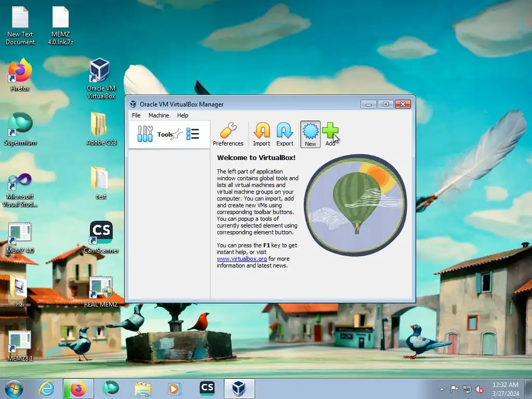Click the Import appliance icon
Image resolution: width=532 pixels, height=399 pixels.
[262, 134]
